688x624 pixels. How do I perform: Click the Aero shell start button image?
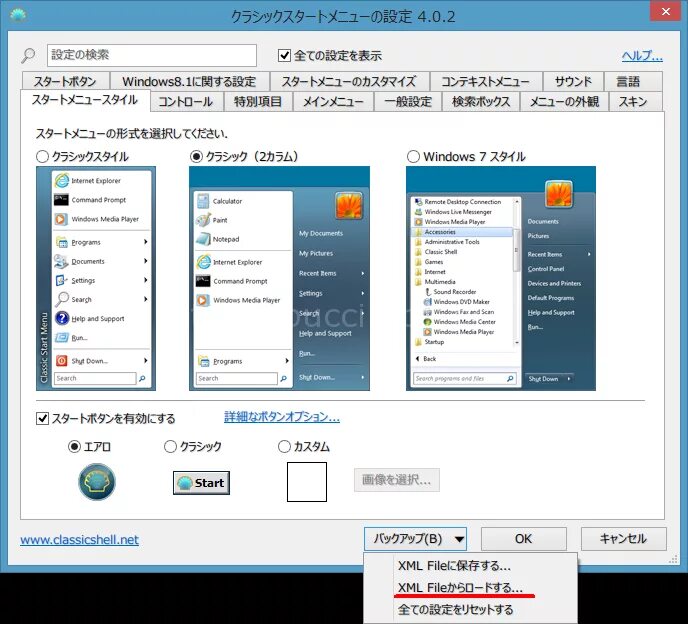tap(97, 481)
